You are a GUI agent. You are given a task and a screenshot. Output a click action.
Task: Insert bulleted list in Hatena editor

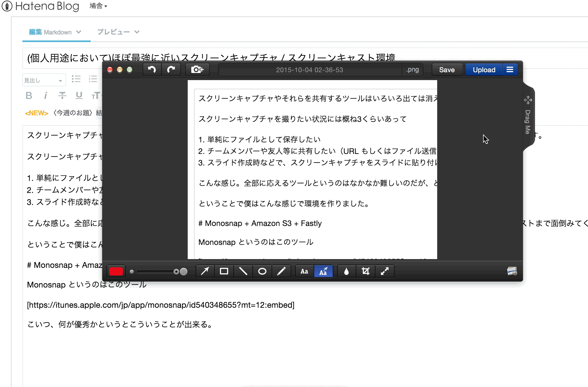pos(76,79)
